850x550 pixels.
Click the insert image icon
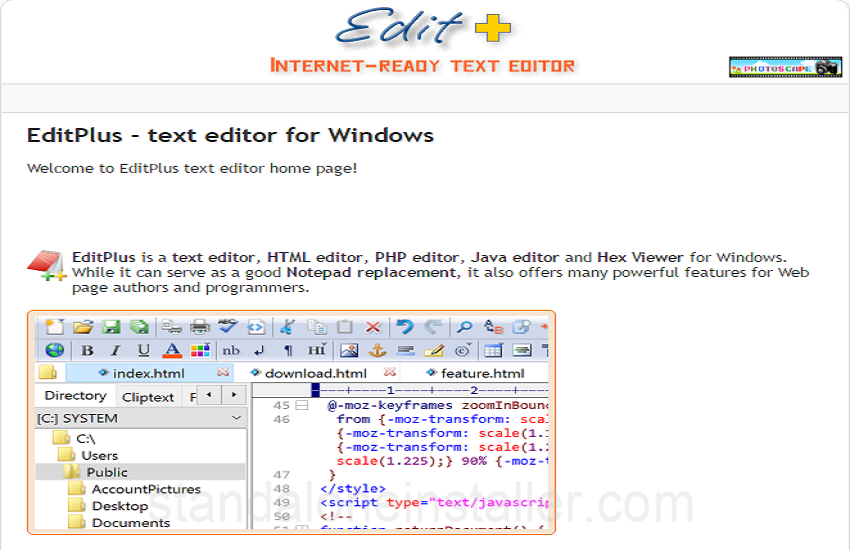click(x=349, y=351)
